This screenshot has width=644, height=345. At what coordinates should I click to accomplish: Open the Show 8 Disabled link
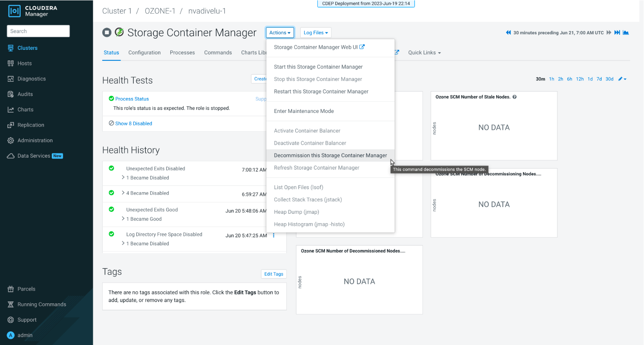pyautogui.click(x=133, y=123)
